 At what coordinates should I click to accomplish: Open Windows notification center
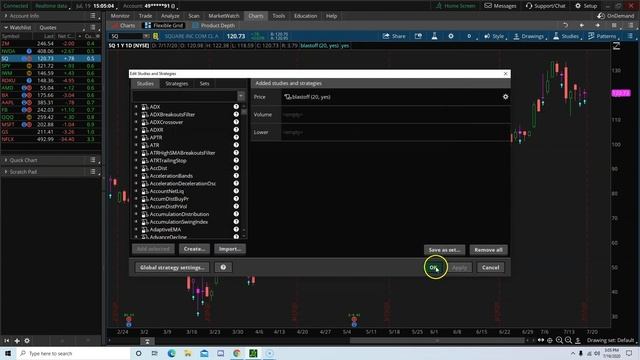[629, 353]
